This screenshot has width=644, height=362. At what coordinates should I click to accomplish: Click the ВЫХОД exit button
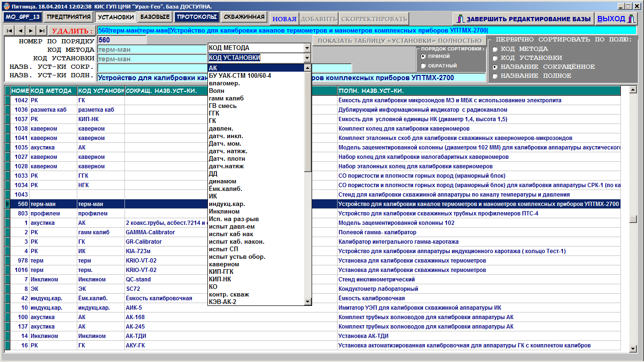(616, 19)
